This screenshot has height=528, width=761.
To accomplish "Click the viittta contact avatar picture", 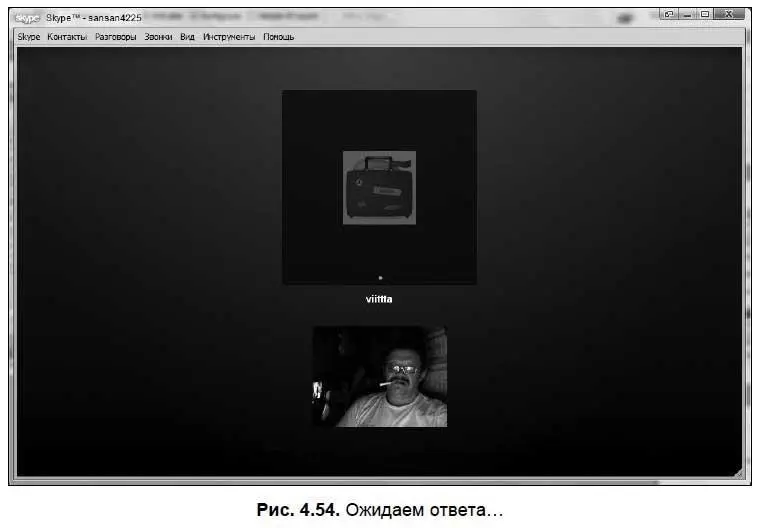I will (x=379, y=188).
